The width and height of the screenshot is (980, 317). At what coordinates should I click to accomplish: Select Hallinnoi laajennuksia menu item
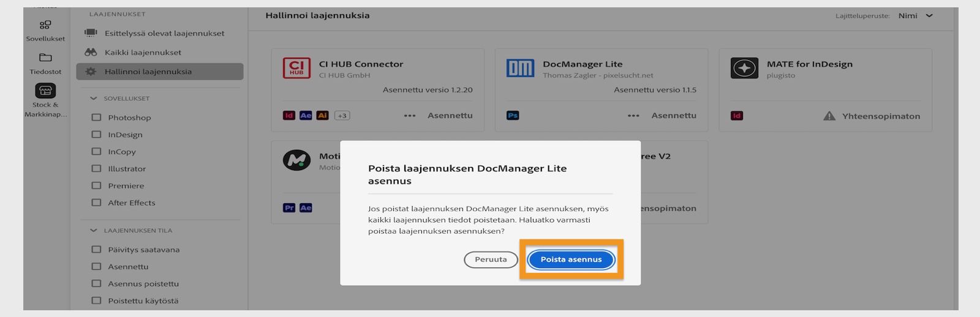[x=160, y=72]
